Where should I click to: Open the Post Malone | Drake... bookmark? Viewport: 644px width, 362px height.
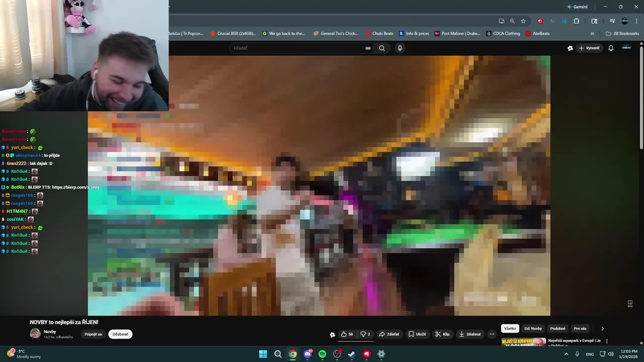tap(457, 34)
